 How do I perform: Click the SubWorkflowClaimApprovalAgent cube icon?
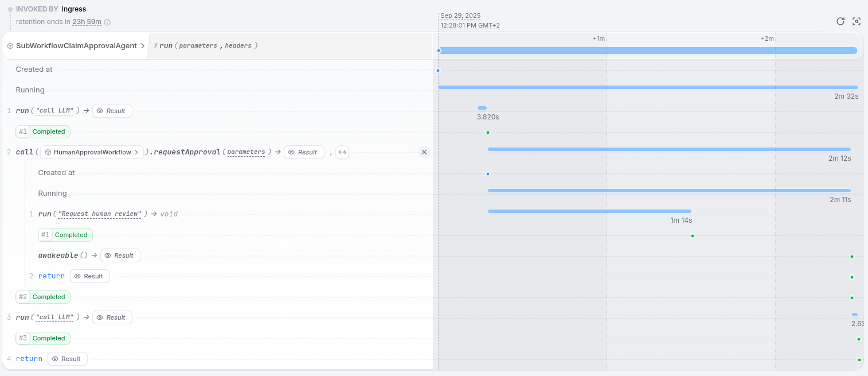tap(10, 46)
